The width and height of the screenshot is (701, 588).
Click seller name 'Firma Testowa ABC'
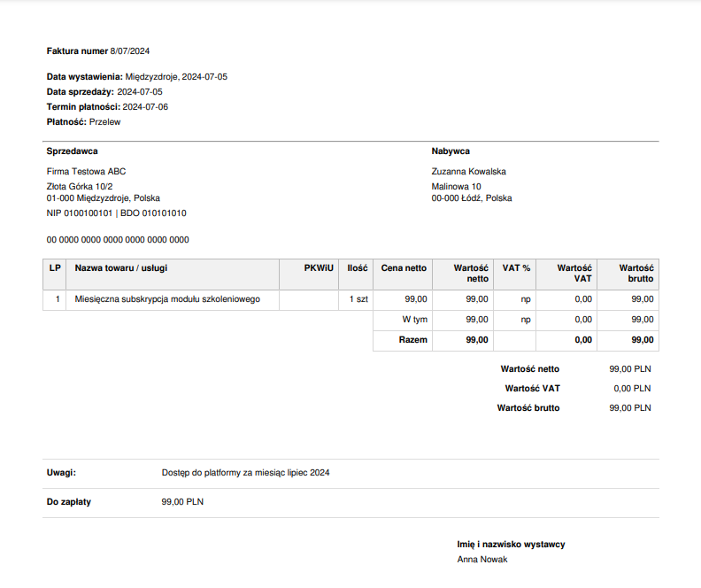click(x=86, y=171)
